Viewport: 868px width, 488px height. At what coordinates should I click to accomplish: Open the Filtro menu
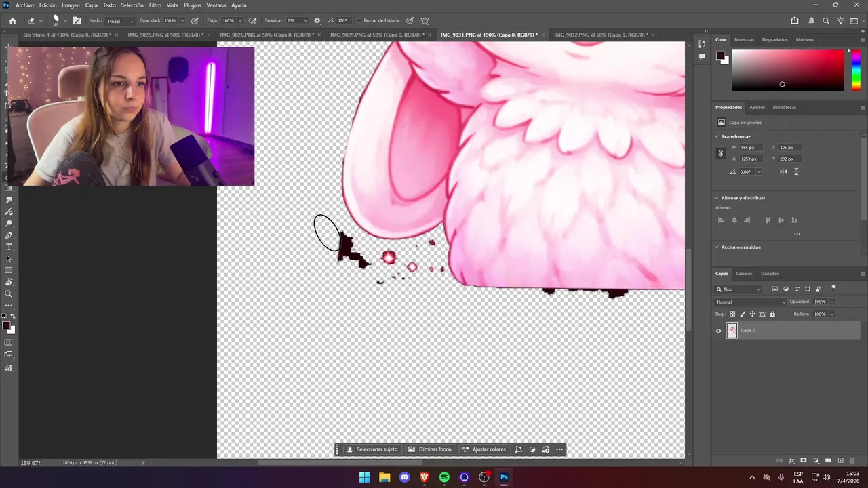pyautogui.click(x=155, y=5)
